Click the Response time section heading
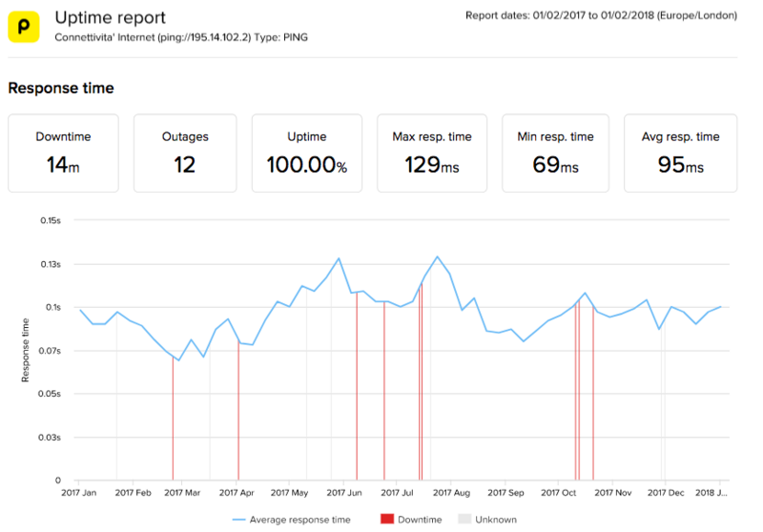 pyautogui.click(x=61, y=88)
